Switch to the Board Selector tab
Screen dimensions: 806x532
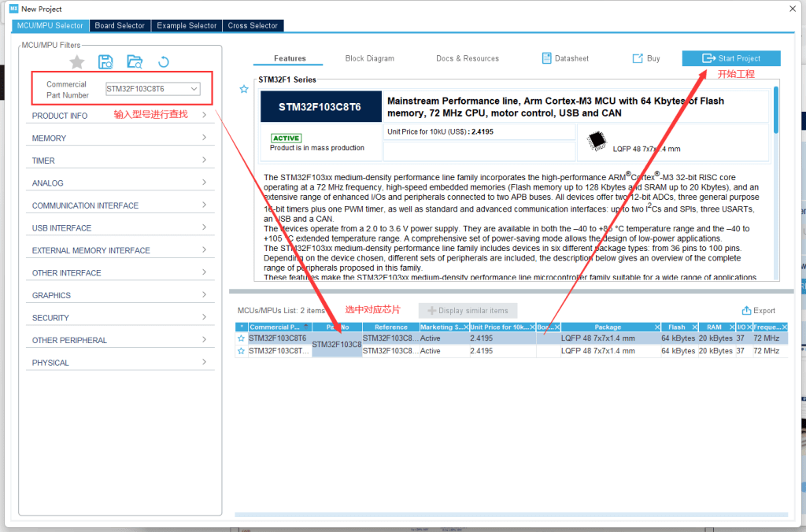tap(120, 26)
